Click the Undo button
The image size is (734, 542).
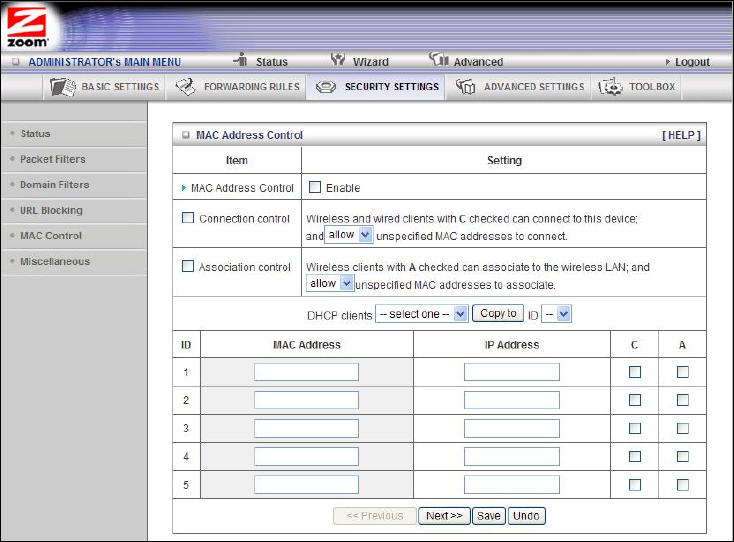tap(526, 516)
